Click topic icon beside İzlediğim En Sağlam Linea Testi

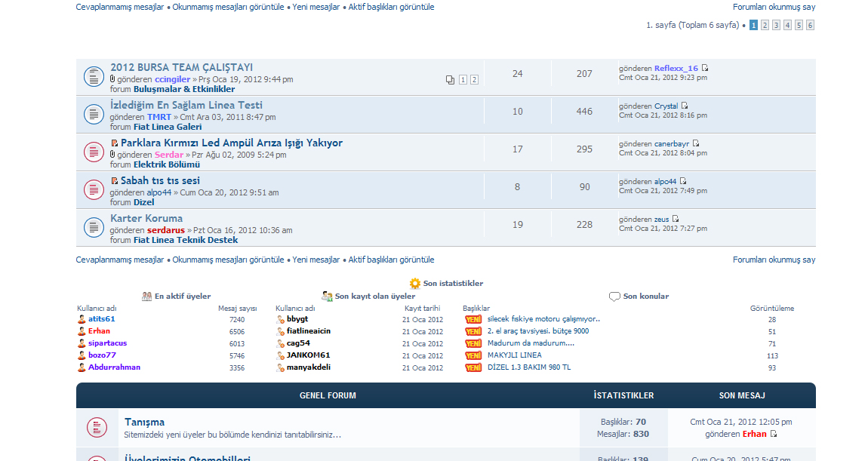click(94, 114)
